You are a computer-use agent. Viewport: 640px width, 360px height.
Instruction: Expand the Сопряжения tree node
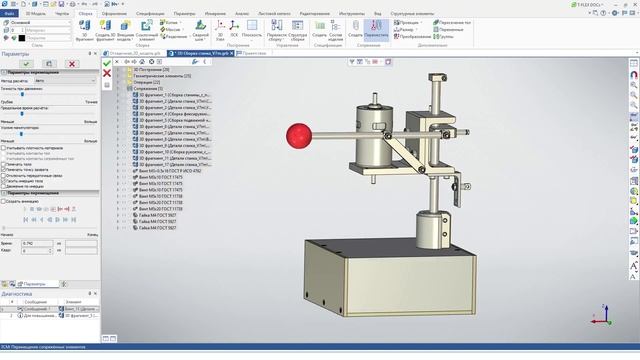pyautogui.click(x=118, y=89)
